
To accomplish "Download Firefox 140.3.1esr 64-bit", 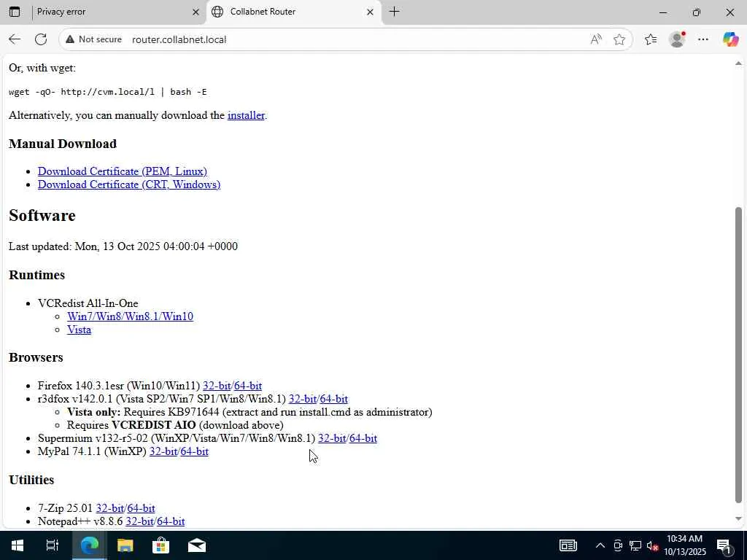I will 248,386.
